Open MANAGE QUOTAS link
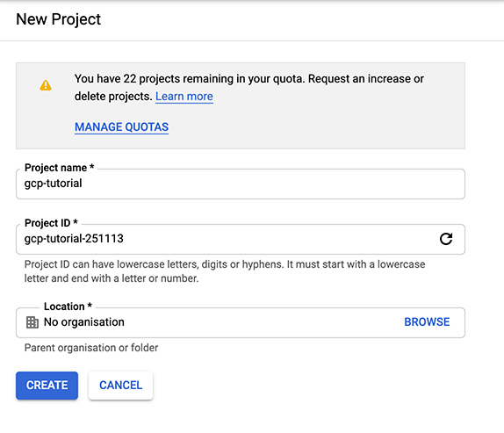Image resolution: width=504 pixels, height=433 pixels. [x=121, y=127]
